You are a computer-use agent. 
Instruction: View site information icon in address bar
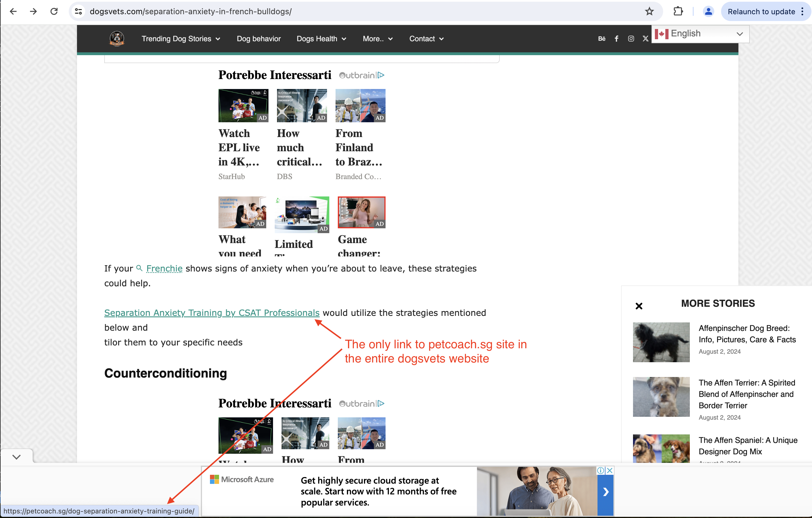click(x=79, y=11)
